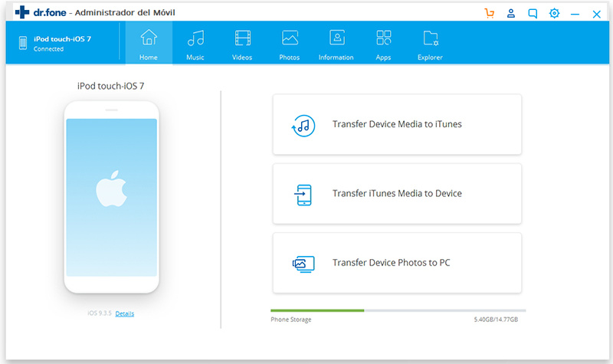Open the shopping cart icon
This screenshot has width=613, height=364.
click(489, 13)
